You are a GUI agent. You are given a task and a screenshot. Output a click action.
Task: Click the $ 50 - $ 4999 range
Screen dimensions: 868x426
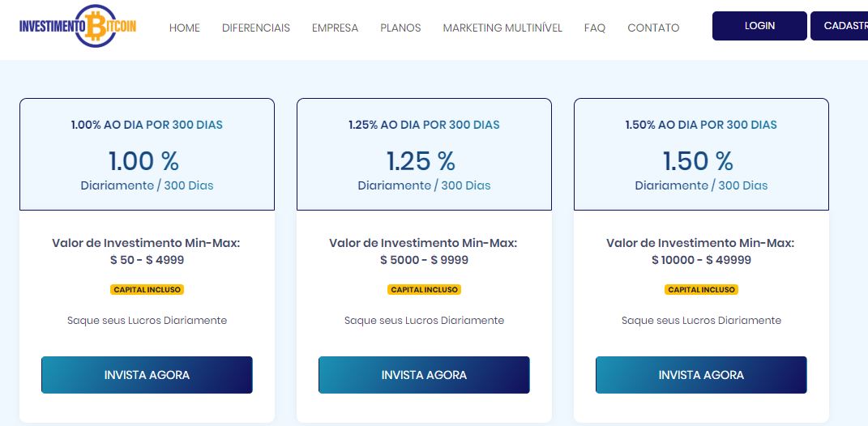click(x=147, y=260)
